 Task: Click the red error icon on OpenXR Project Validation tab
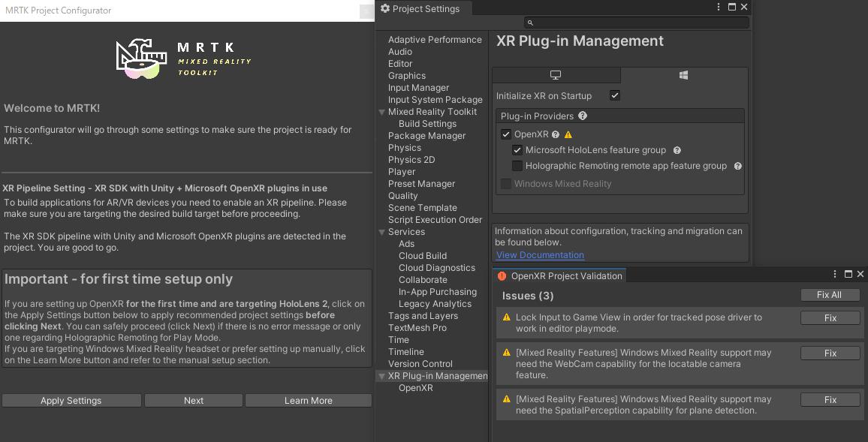(502, 275)
